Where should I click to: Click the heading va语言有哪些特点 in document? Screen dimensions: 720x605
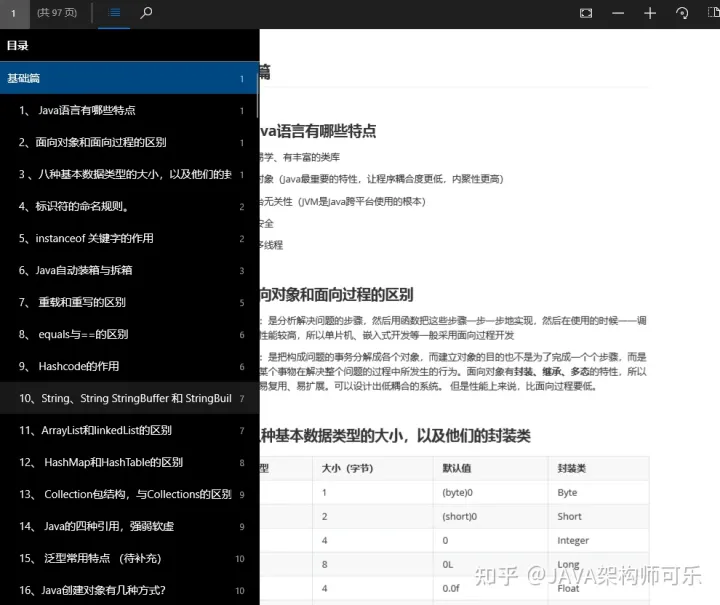tap(318, 131)
